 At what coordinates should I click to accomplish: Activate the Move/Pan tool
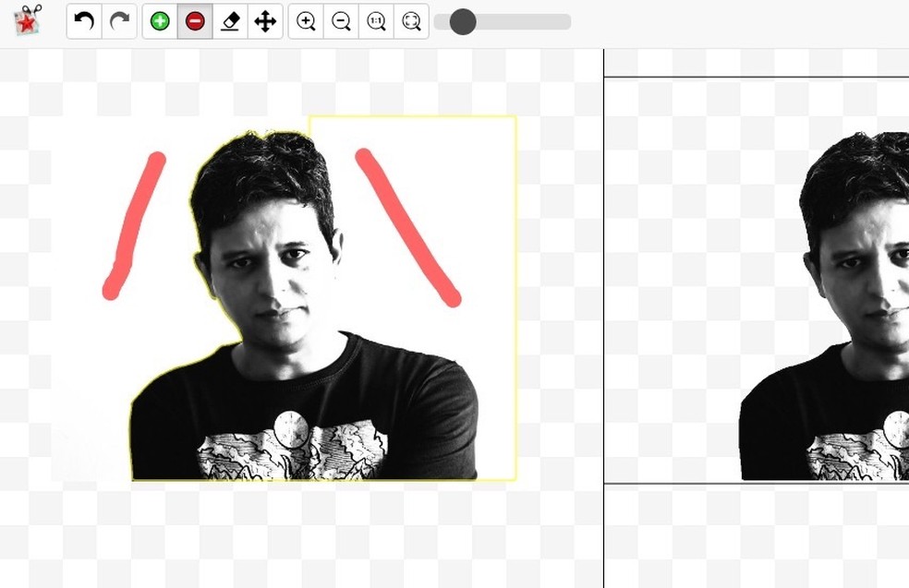coord(265,21)
